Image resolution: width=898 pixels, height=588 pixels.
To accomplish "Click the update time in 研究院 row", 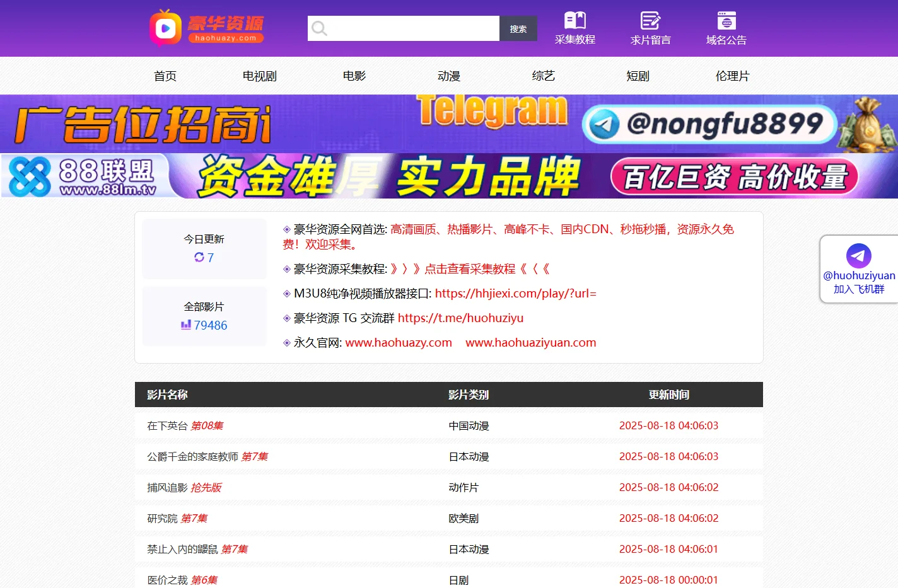I will (x=668, y=518).
